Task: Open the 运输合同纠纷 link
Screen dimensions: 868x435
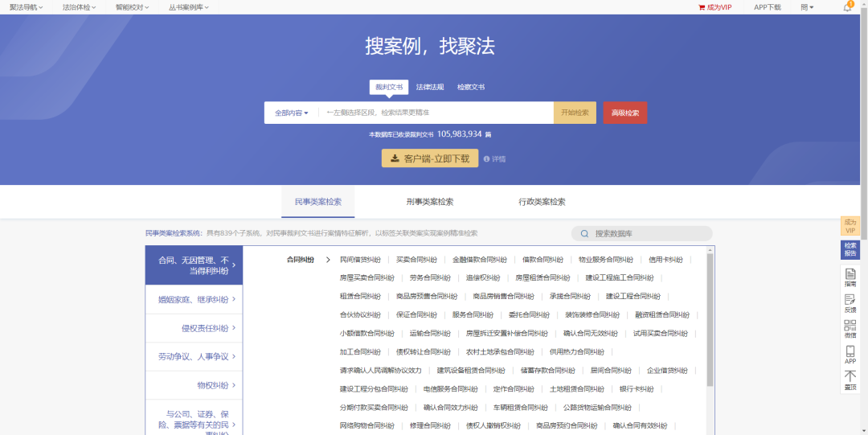Action: pos(430,334)
